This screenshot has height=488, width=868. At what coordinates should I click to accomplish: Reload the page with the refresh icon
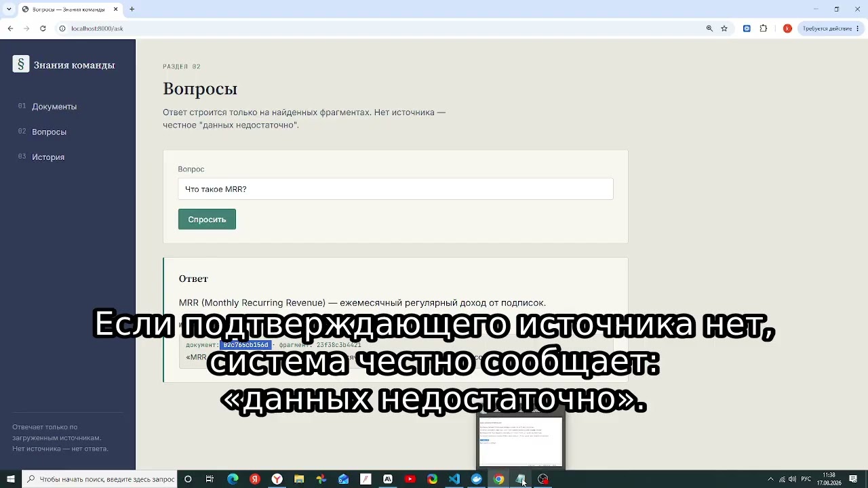tap(43, 28)
